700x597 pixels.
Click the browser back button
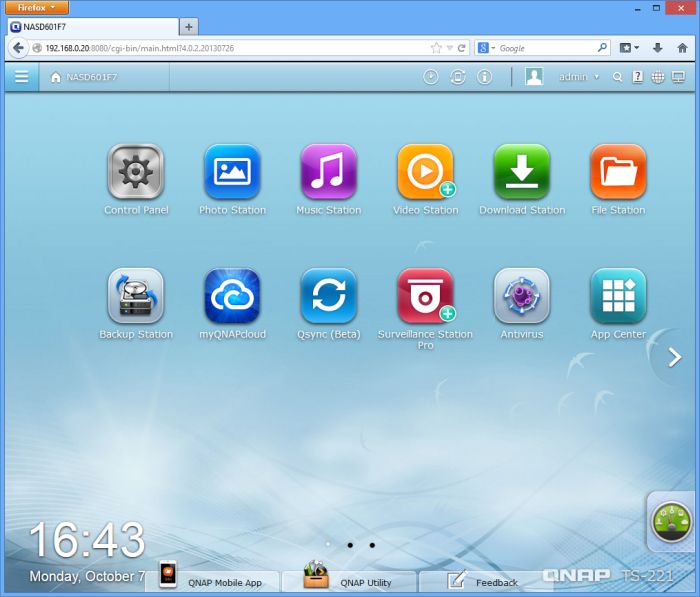coord(18,48)
